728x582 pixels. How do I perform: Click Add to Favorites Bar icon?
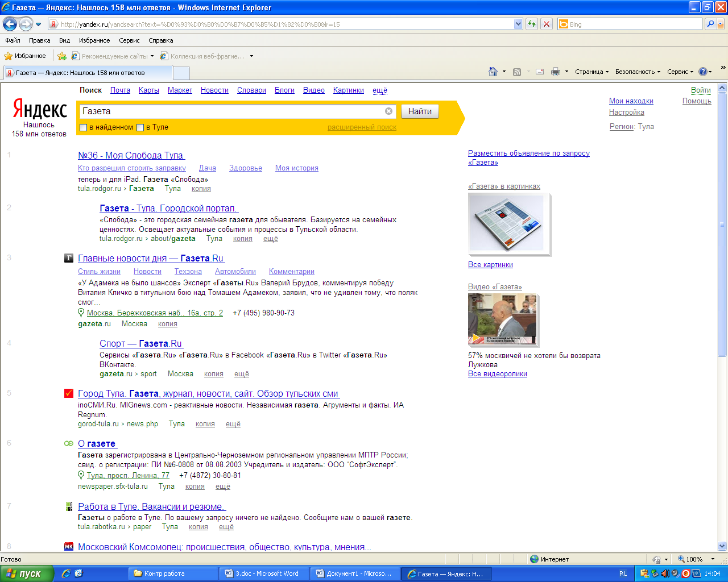tap(62, 56)
